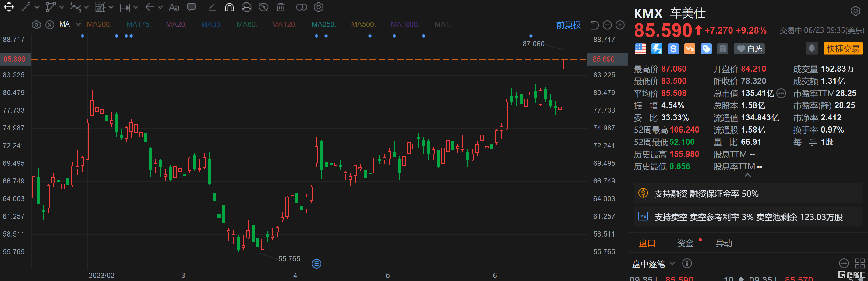
Task: Select the comment bubble annotation tool
Action: (191, 7)
